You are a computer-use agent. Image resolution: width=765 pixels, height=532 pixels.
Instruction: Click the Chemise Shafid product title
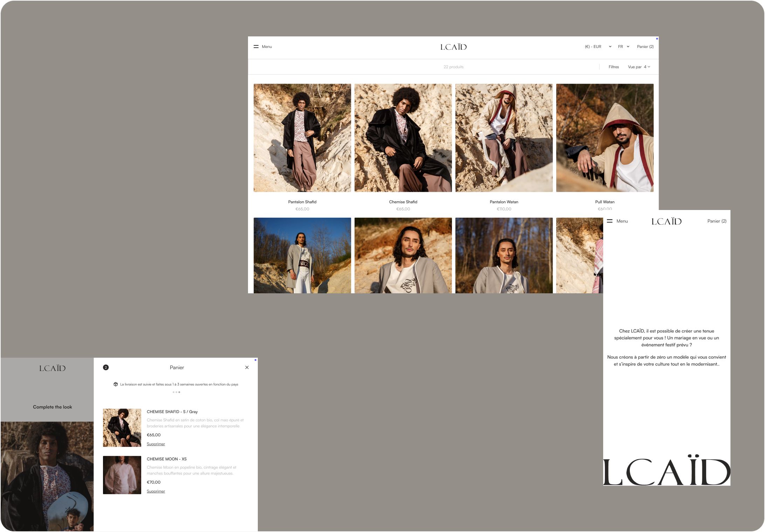[403, 202]
